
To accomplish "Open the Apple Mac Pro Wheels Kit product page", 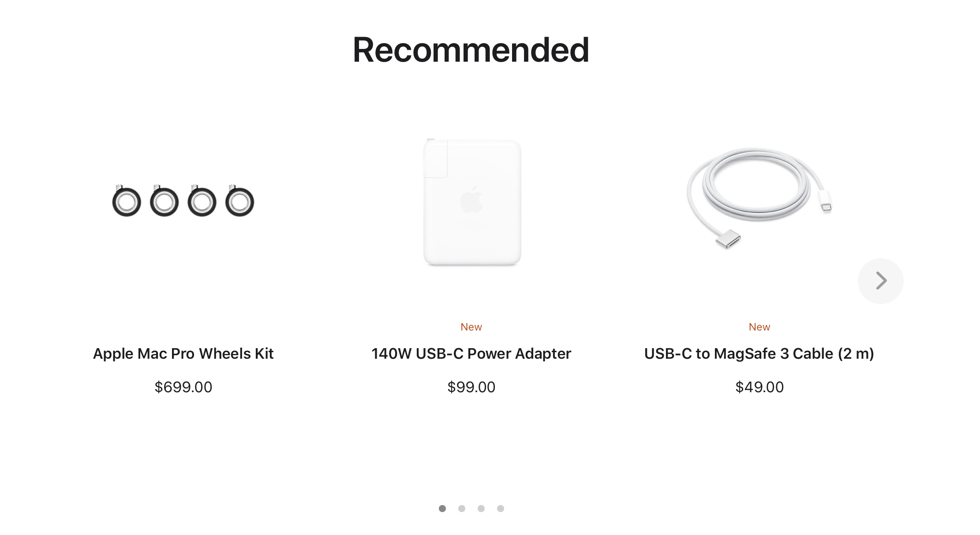I will tap(183, 353).
